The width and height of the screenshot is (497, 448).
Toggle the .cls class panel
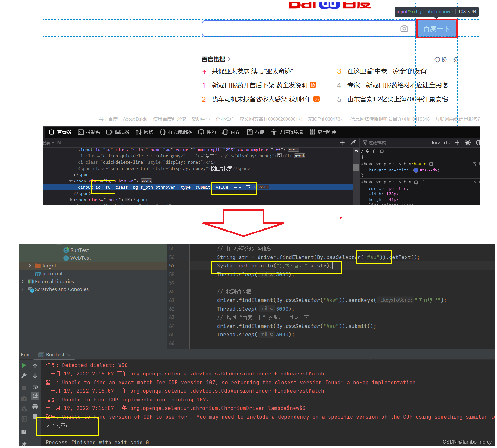click(x=446, y=143)
